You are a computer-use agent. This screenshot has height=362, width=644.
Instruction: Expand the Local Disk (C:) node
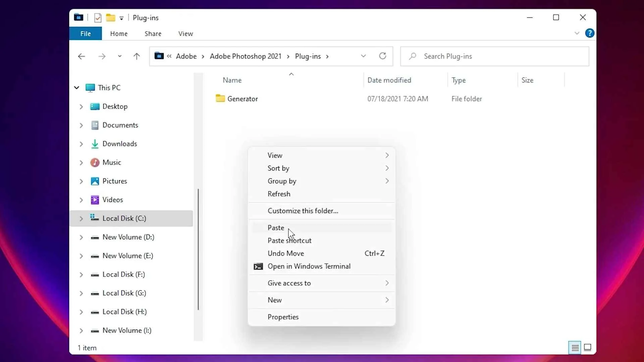click(x=81, y=219)
